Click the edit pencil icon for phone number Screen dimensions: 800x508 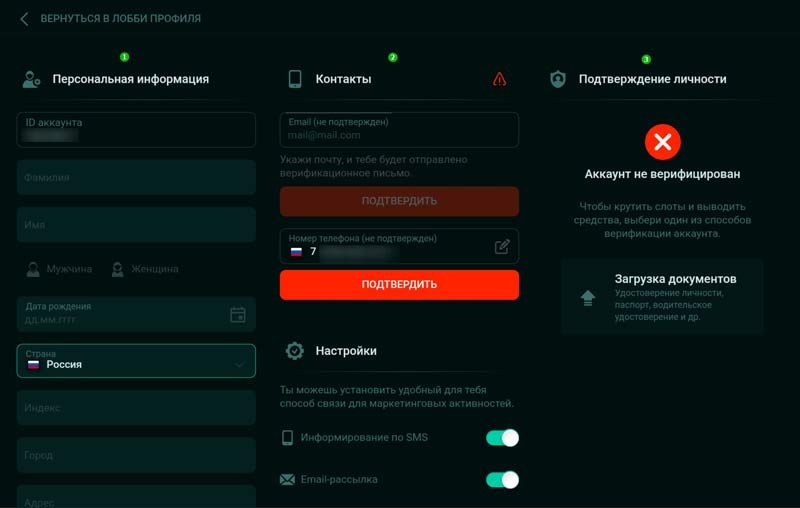pos(502,246)
